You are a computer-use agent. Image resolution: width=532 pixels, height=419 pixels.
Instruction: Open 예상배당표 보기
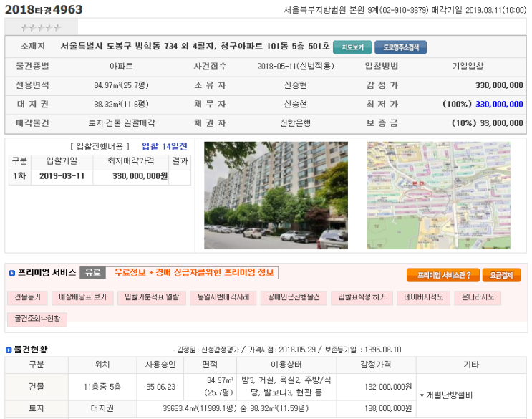click(x=82, y=297)
